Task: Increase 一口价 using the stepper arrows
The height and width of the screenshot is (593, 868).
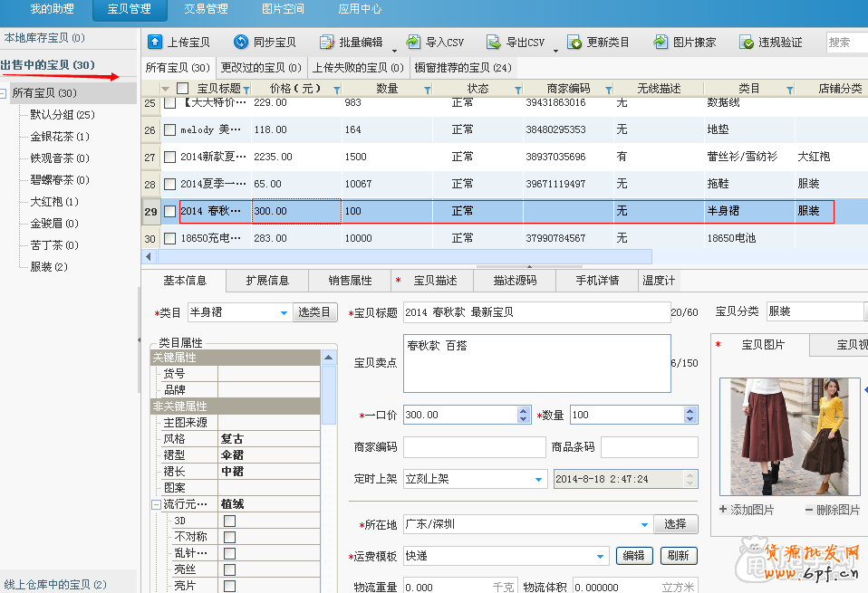Action: [x=524, y=410]
